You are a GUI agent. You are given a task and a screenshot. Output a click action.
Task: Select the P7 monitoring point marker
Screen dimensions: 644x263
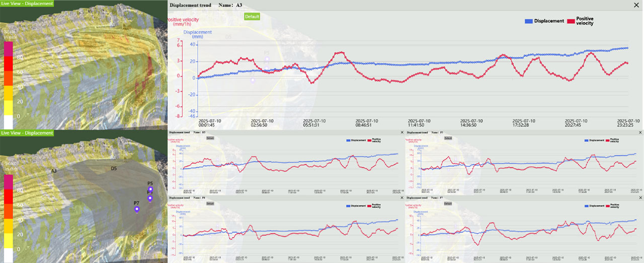(137, 209)
